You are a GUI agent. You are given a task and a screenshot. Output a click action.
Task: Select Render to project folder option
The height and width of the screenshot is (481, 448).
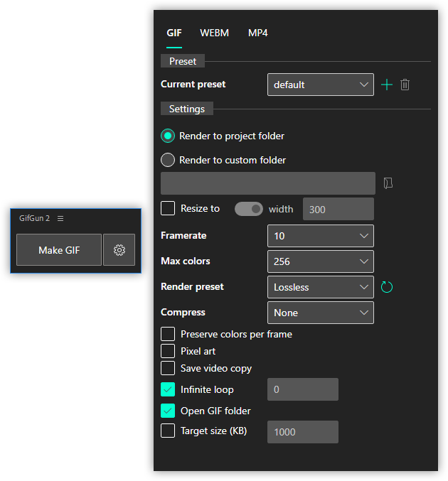pyautogui.click(x=168, y=136)
